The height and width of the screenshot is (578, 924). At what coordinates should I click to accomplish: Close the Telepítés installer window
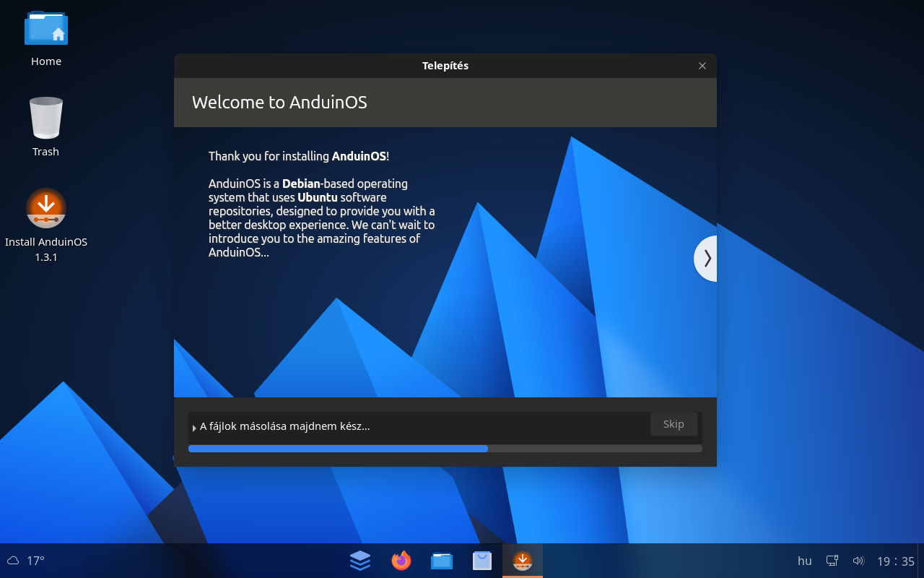click(702, 66)
